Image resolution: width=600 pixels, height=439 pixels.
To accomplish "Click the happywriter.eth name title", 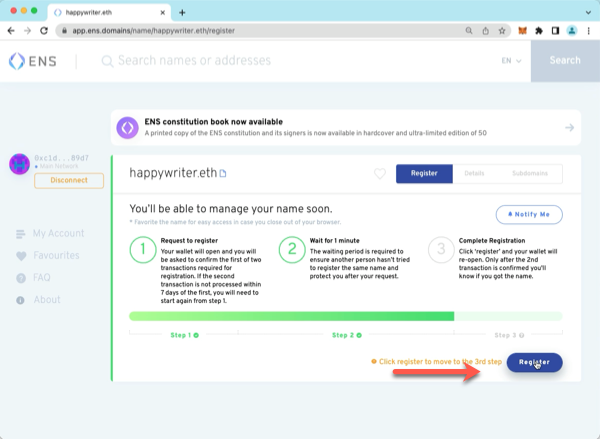I will (x=173, y=173).
